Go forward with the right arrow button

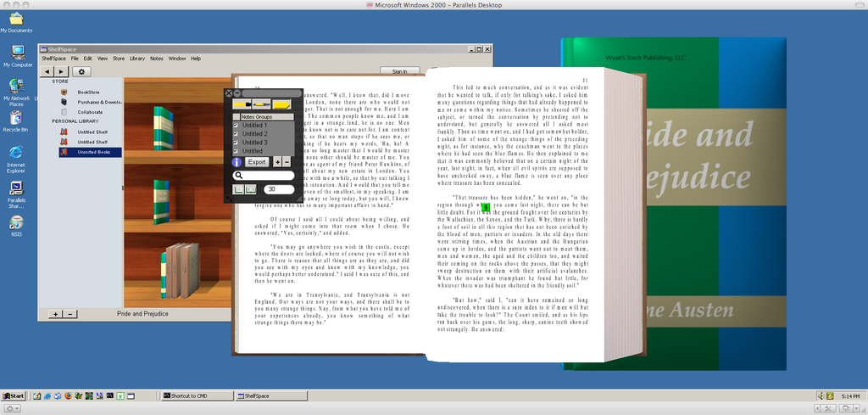coord(62,72)
